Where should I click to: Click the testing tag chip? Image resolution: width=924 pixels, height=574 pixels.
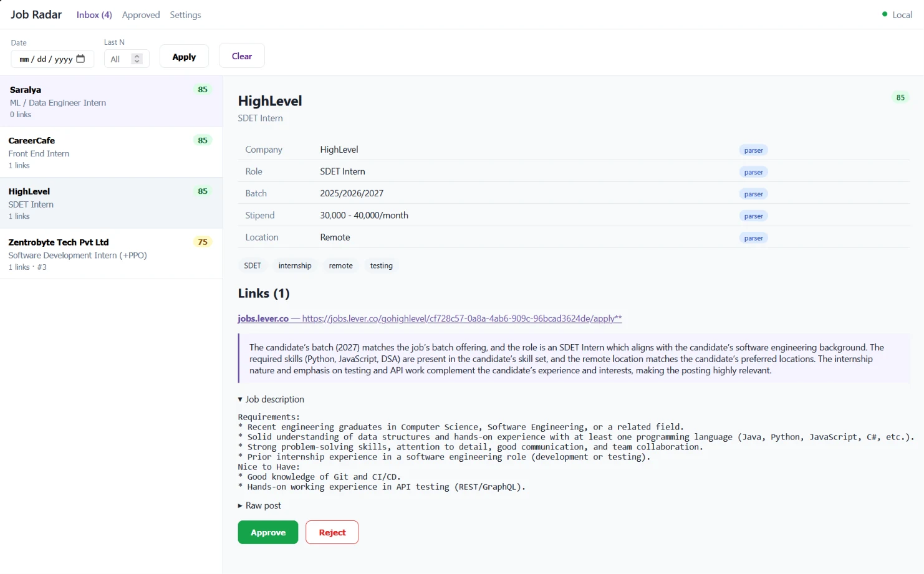[x=382, y=265]
